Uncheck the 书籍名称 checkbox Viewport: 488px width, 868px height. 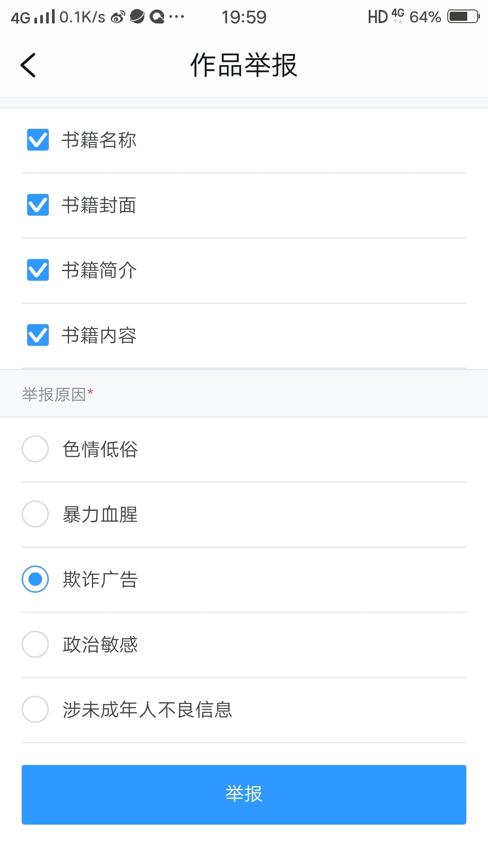38,140
